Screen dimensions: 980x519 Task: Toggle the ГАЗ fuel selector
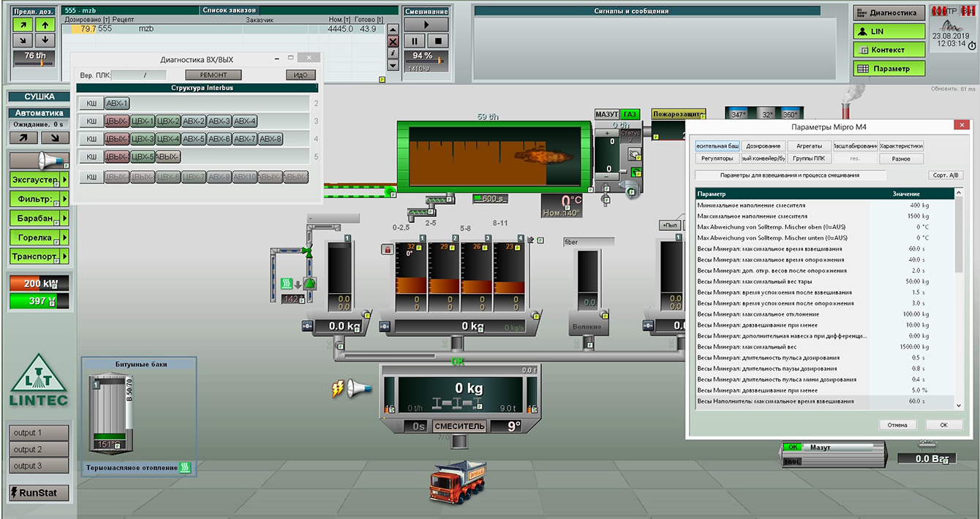click(629, 115)
